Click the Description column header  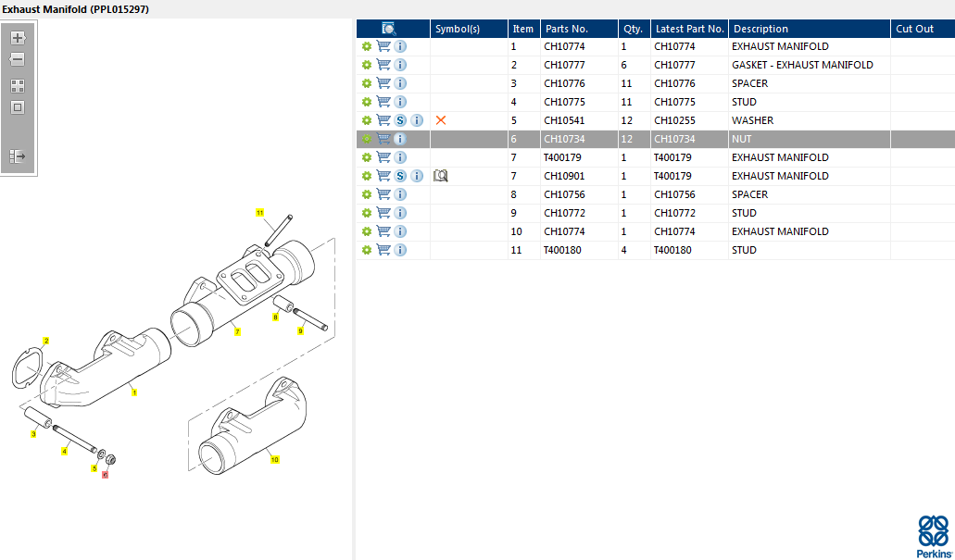(761, 29)
